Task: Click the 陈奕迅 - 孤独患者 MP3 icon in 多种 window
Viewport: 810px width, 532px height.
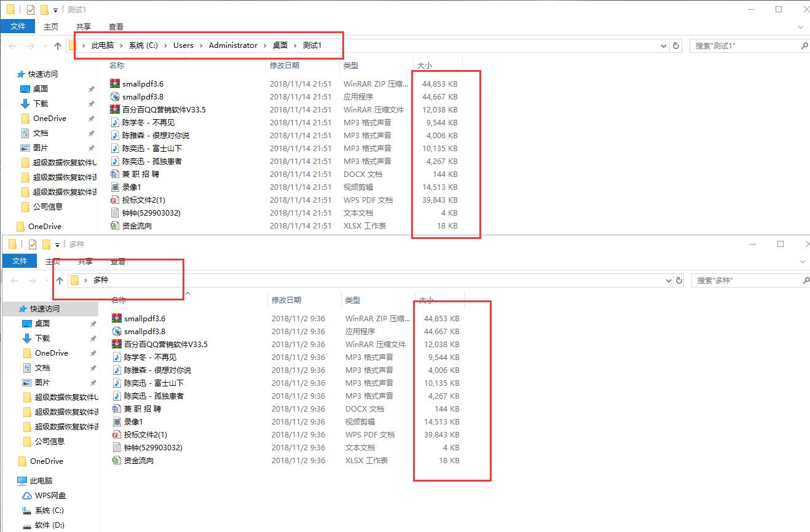Action: 117,396
